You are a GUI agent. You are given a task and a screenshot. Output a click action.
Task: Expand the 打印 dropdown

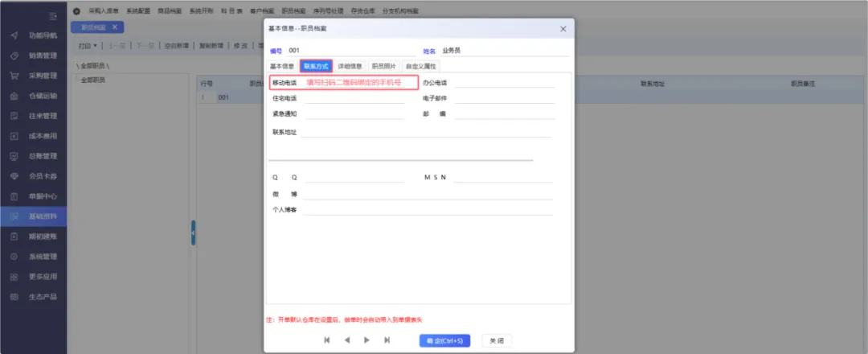(88, 46)
